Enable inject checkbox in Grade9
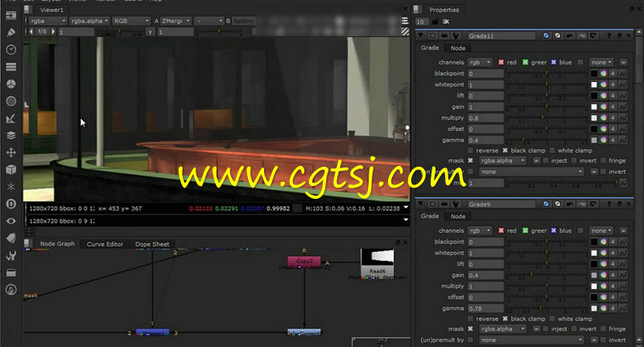The width and height of the screenshot is (644, 347). coord(546,329)
